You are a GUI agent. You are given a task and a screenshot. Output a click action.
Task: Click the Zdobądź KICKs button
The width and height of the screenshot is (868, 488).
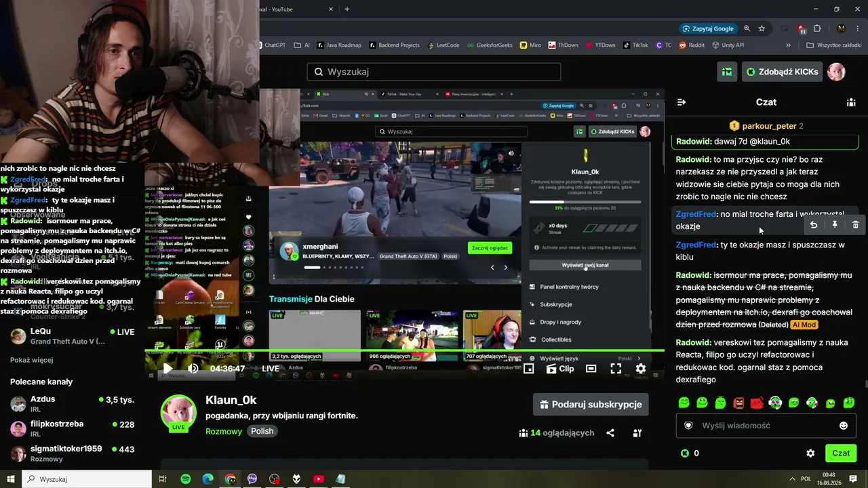783,72
